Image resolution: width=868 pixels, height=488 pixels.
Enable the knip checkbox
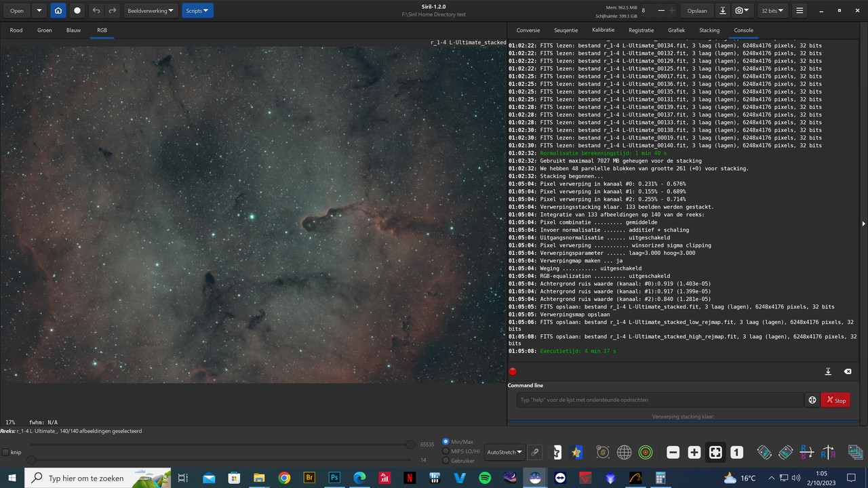pyautogui.click(x=5, y=452)
